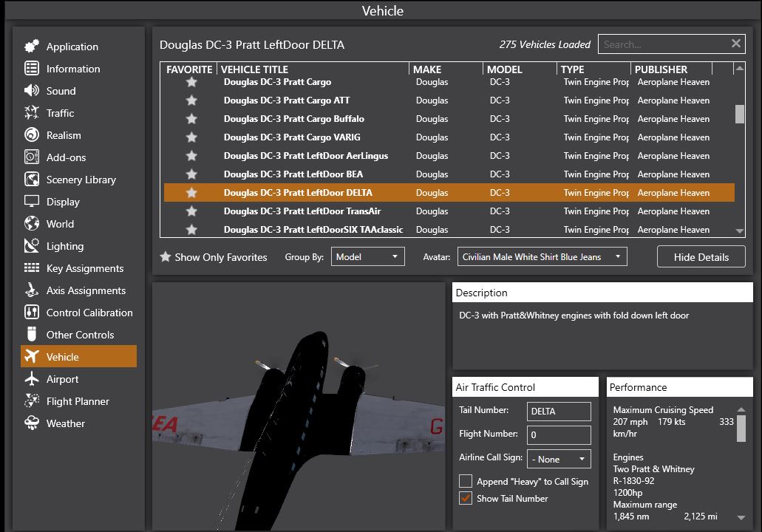Image resolution: width=762 pixels, height=532 pixels.
Task: Toggle favorite star for Pratt Cargo ATT
Action: tap(191, 100)
